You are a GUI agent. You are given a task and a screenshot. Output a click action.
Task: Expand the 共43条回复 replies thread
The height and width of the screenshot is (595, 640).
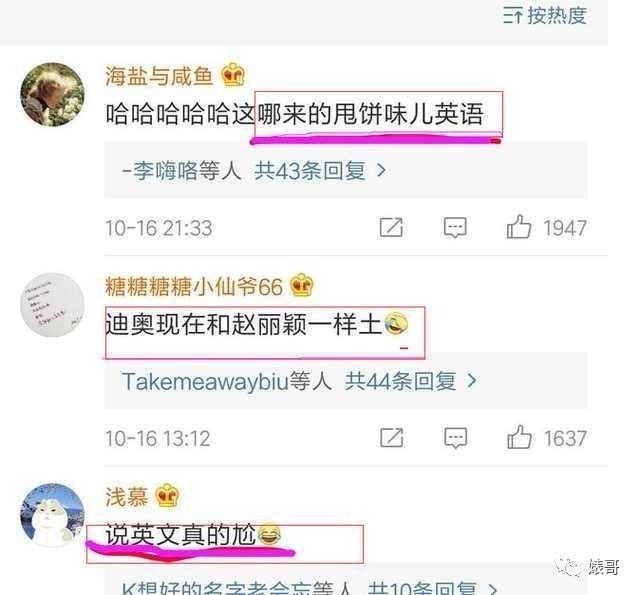[320, 171]
